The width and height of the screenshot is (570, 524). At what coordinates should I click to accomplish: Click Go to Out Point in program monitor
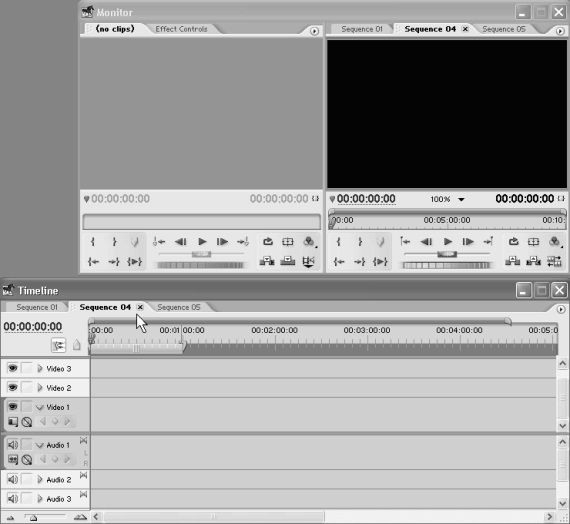click(360, 261)
